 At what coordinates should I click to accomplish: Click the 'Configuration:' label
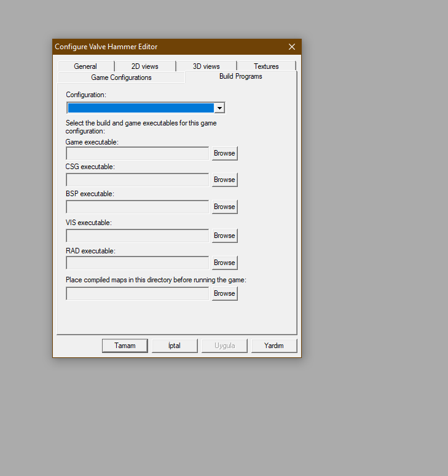(x=86, y=95)
